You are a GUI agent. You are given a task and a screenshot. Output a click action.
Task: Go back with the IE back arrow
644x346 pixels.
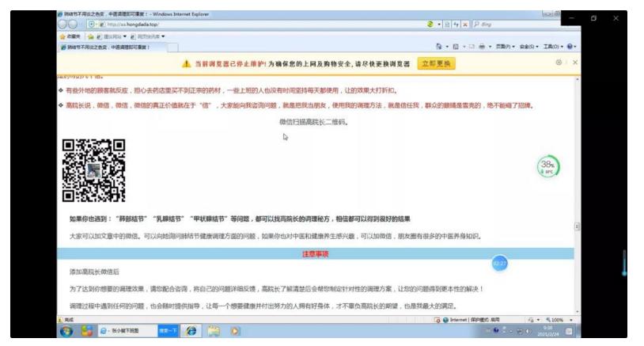pos(63,25)
